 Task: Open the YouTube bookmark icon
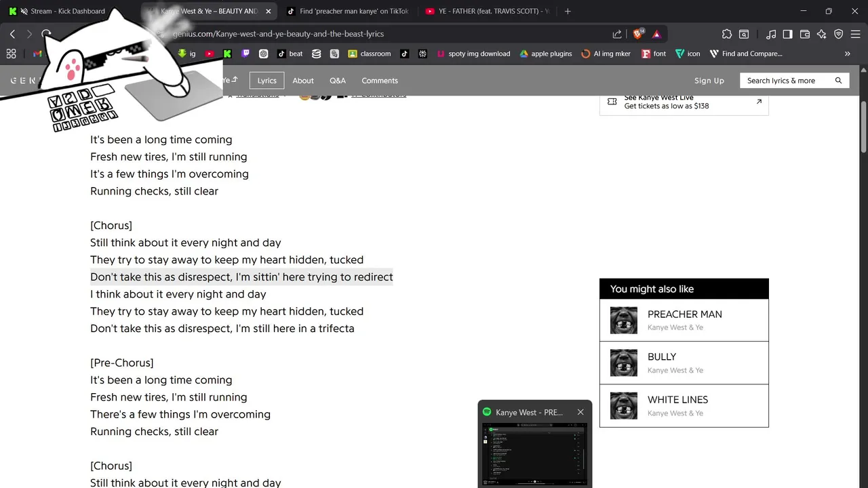pyautogui.click(x=210, y=54)
